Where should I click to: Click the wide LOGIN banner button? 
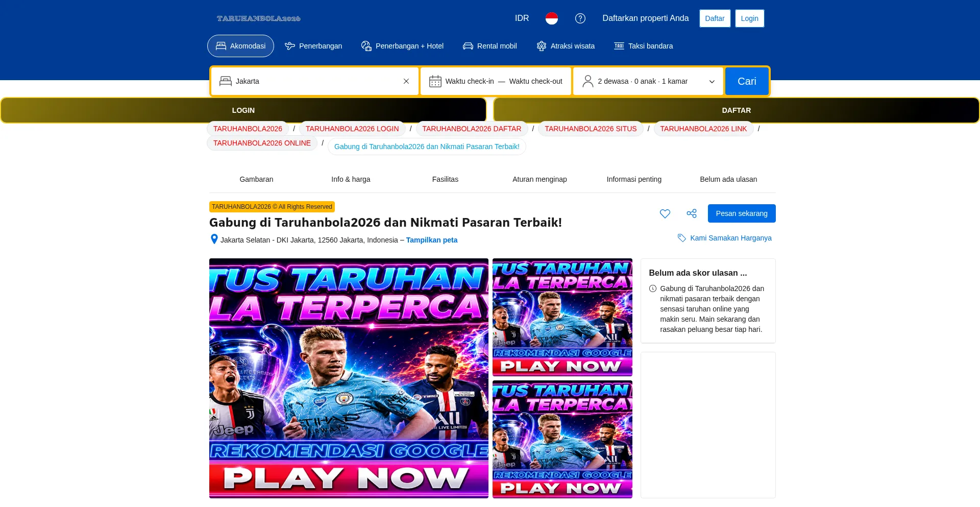tap(243, 110)
